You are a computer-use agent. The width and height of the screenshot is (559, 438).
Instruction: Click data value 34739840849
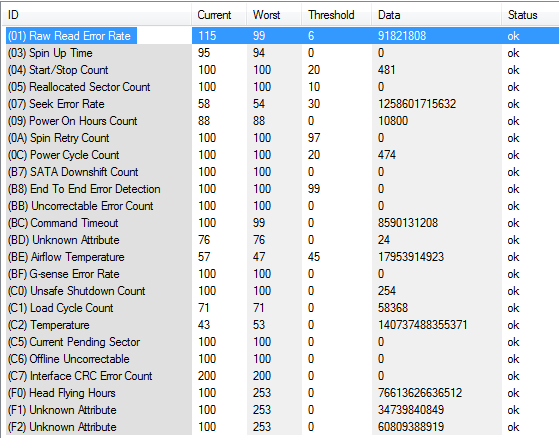[411, 410]
